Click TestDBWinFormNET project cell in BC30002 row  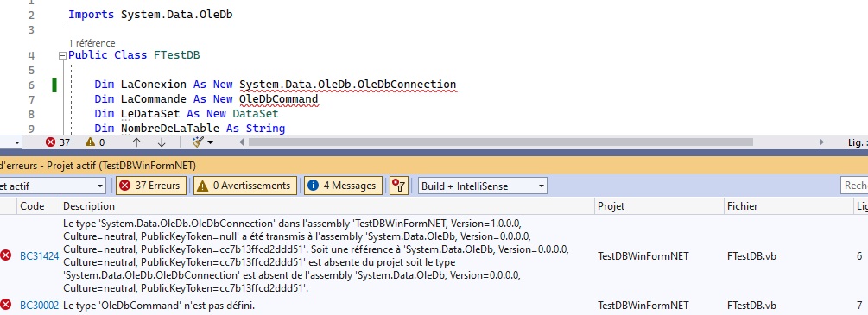643,305
